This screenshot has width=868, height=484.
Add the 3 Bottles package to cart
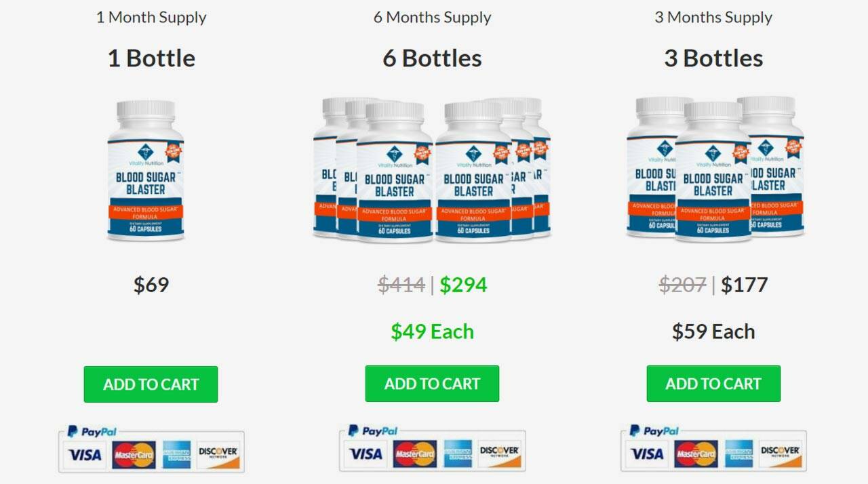click(x=713, y=384)
